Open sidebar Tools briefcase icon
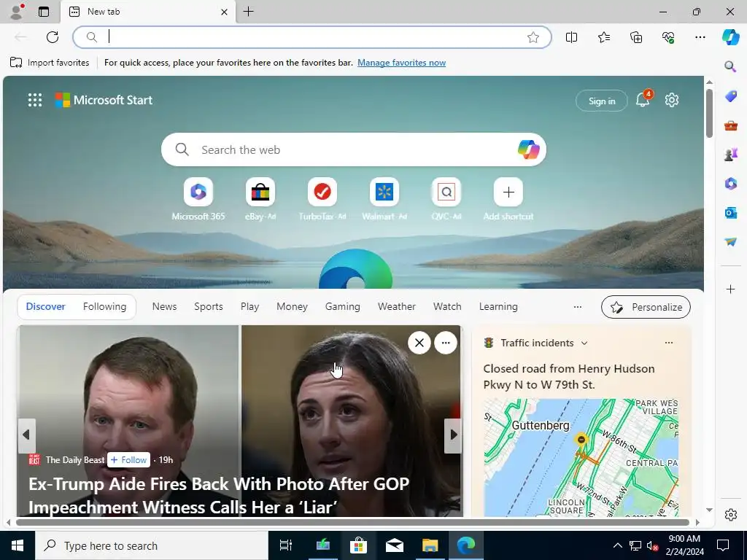747x560 pixels. tap(730, 125)
